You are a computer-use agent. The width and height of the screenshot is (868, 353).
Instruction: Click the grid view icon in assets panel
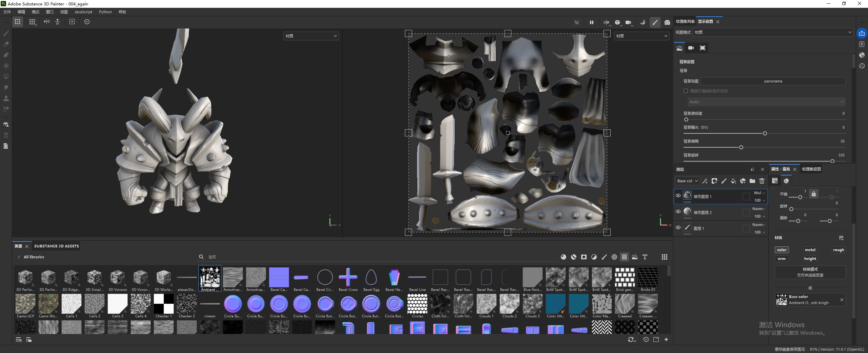point(664,257)
